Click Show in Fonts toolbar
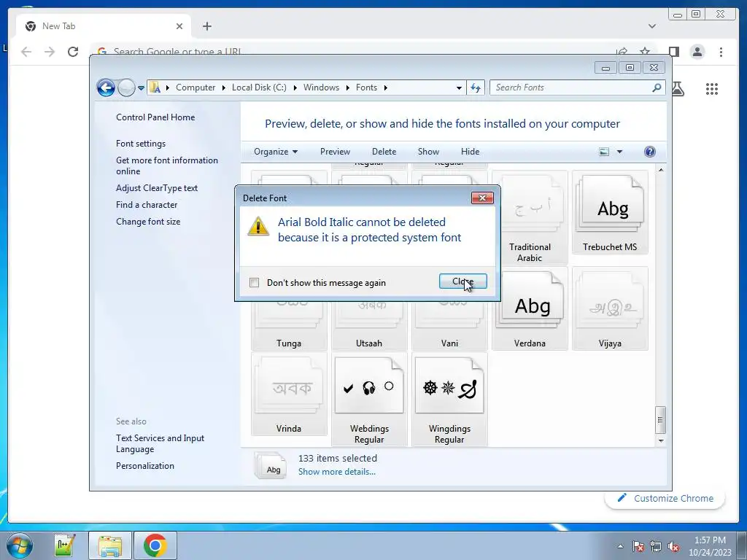This screenshot has width=747, height=560. point(428,152)
